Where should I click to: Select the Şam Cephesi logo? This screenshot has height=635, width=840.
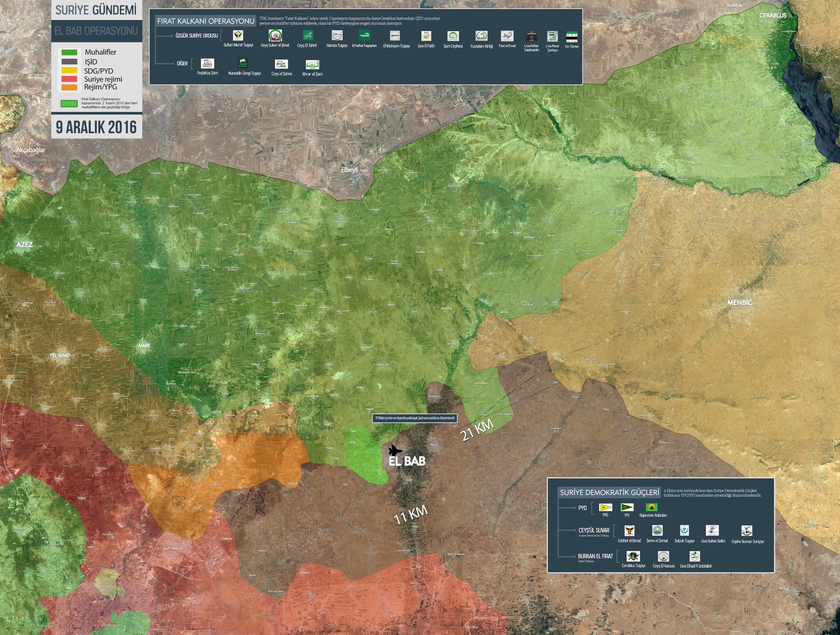point(453,36)
